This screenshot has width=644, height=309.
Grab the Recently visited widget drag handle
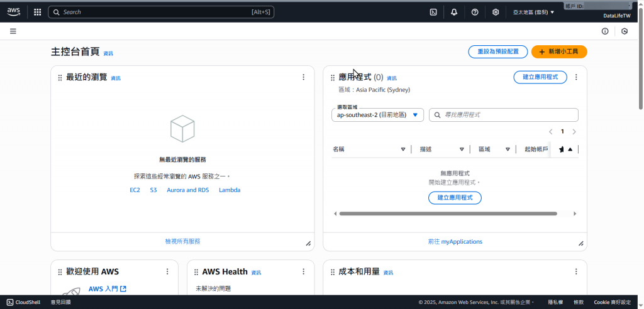tap(60, 77)
